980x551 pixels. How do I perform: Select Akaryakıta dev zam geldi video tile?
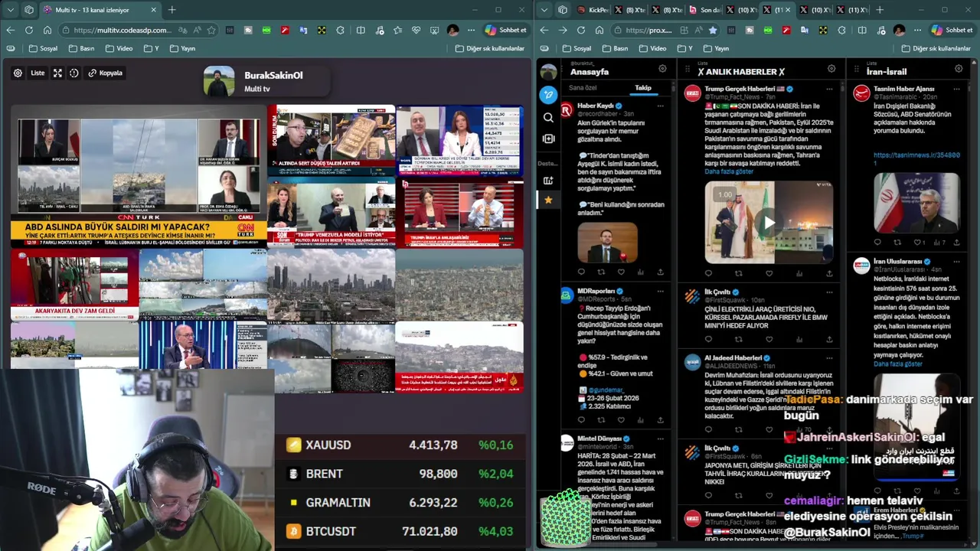74,284
